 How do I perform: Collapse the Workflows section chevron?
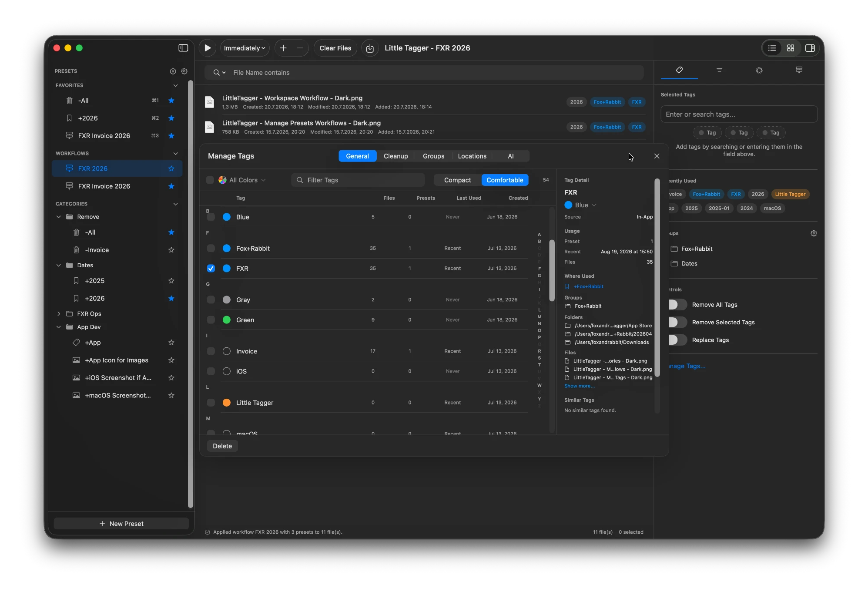tap(175, 153)
